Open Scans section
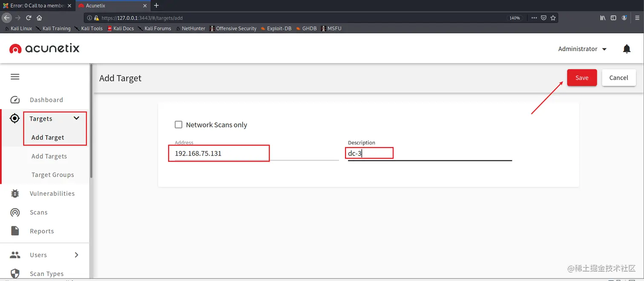Image resolution: width=644 pixels, height=281 pixels. click(39, 212)
